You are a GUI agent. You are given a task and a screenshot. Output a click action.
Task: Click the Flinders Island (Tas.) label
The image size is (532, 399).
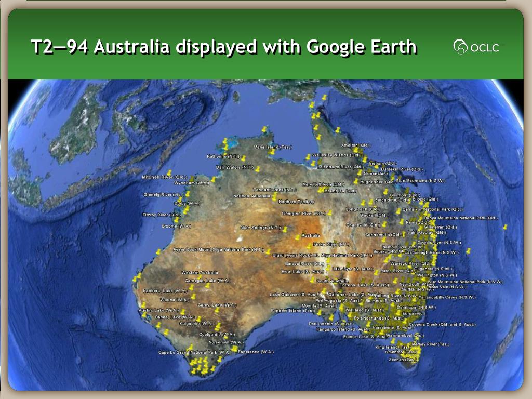[x=293, y=311]
